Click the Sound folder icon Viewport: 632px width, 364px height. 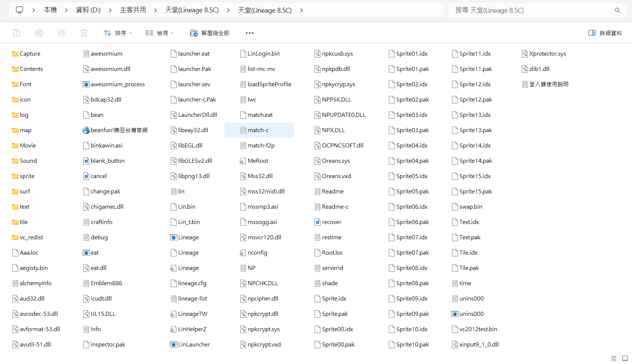[x=15, y=161]
